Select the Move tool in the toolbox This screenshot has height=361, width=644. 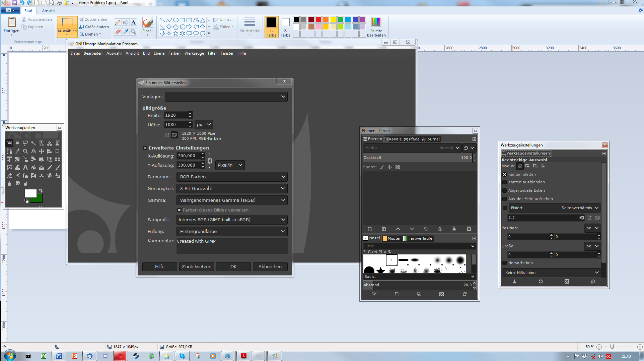click(x=42, y=151)
